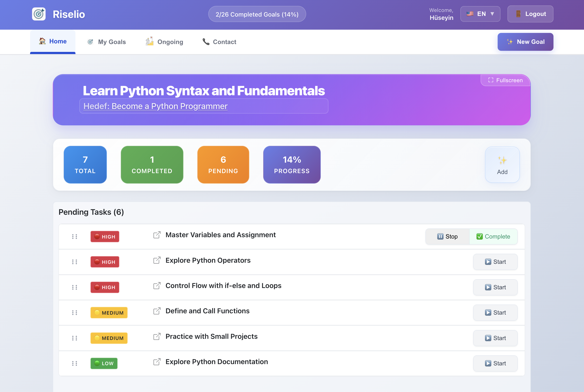Screen dimensions: 584x392
Task: Expand the Fullscreen view
Action: pyautogui.click(x=505, y=80)
